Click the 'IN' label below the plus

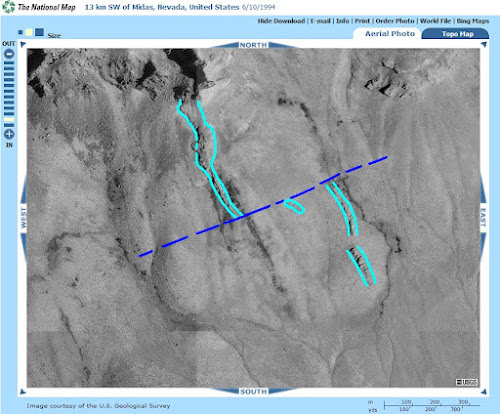[x=9, y=145]
